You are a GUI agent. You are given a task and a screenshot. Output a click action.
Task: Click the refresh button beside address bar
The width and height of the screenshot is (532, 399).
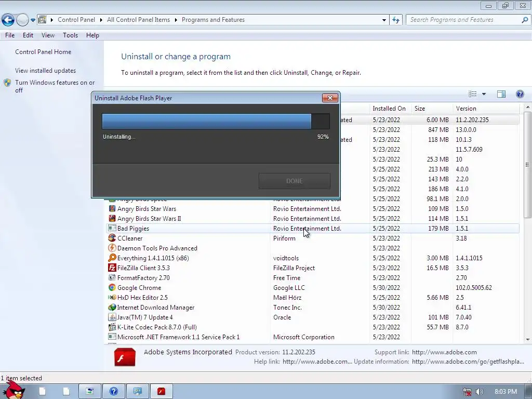(395, 20)
